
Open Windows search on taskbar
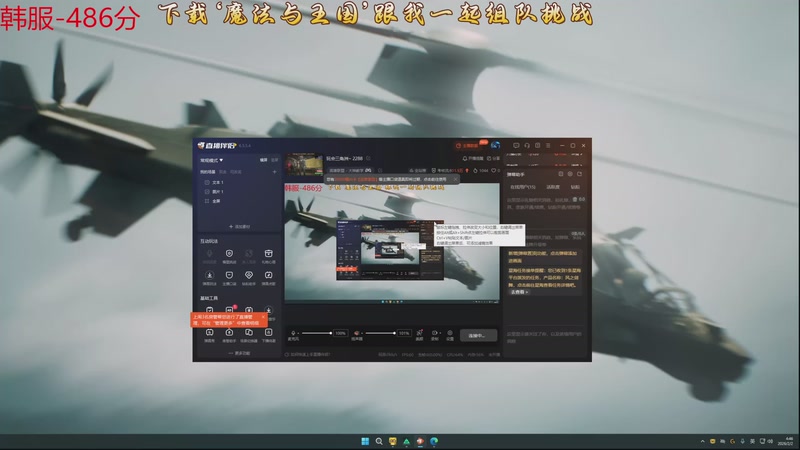coord(379,441)
